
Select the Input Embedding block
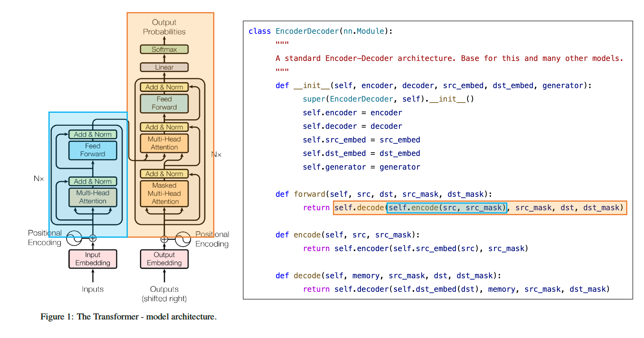92,259
